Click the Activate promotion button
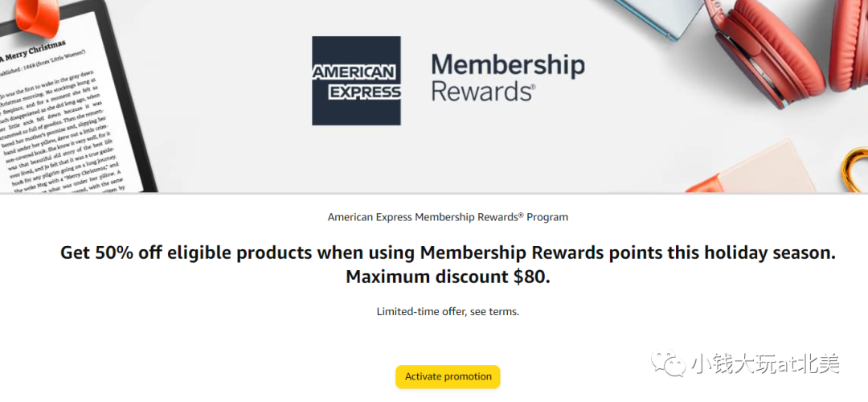Viewport: 868px width, 402px height. [x=448, y=376]
